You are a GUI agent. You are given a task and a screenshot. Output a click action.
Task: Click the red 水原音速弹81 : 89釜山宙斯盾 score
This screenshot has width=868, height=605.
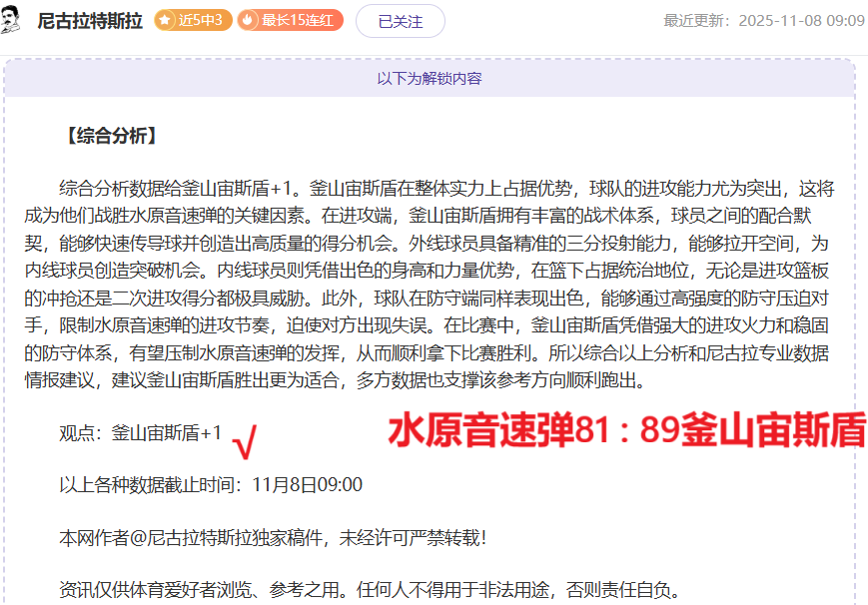(x=626, y=430)
